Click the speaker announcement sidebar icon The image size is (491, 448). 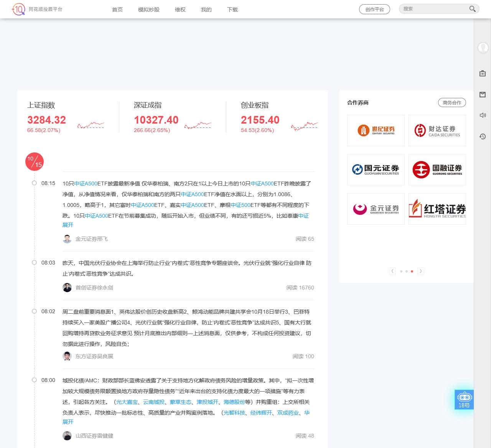point(483,115)
